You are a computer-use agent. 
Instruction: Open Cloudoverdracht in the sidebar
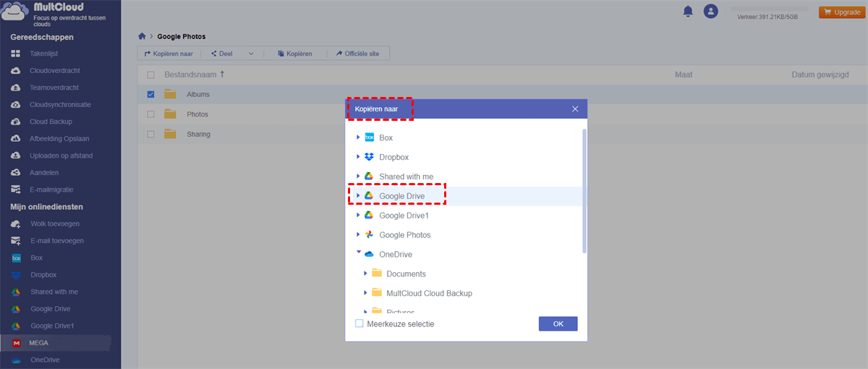[x=54, y=71]
